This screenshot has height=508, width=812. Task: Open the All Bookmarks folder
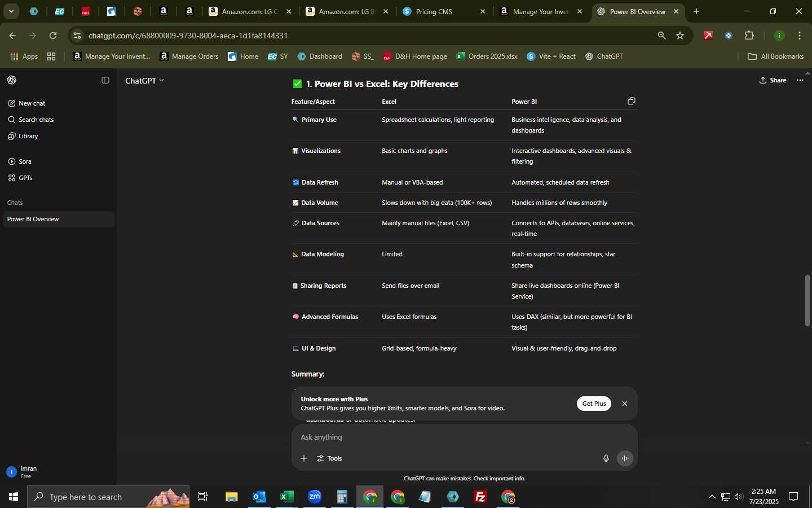pyautogui.click(x=775, y=56)
